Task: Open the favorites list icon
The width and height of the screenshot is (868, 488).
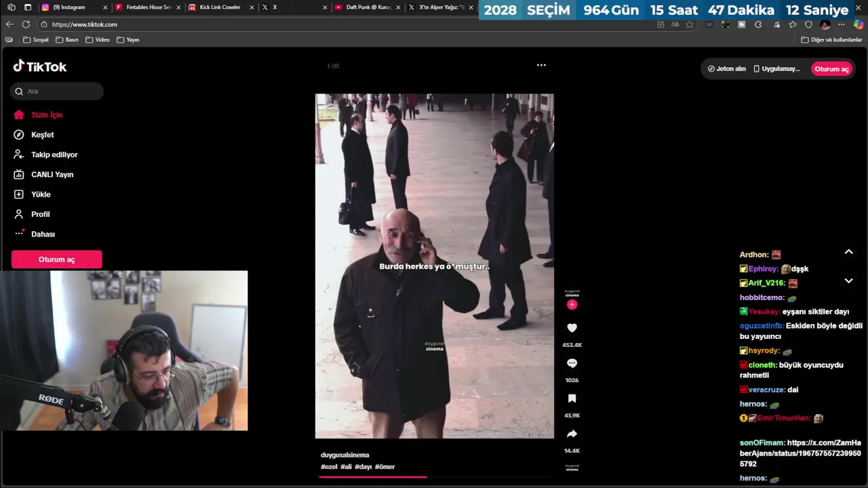Action: [x=792, y=24]
